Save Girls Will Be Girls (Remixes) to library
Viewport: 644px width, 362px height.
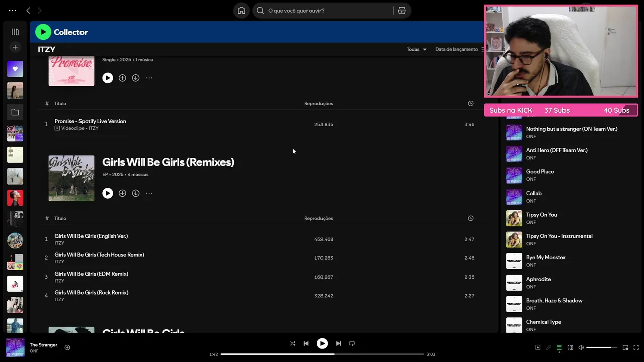(122, 193)
